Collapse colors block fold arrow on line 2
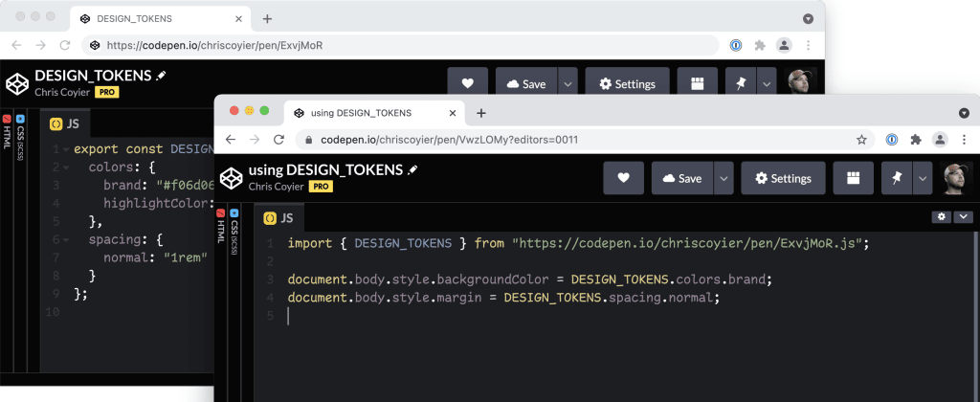 (x=65, y=167)
